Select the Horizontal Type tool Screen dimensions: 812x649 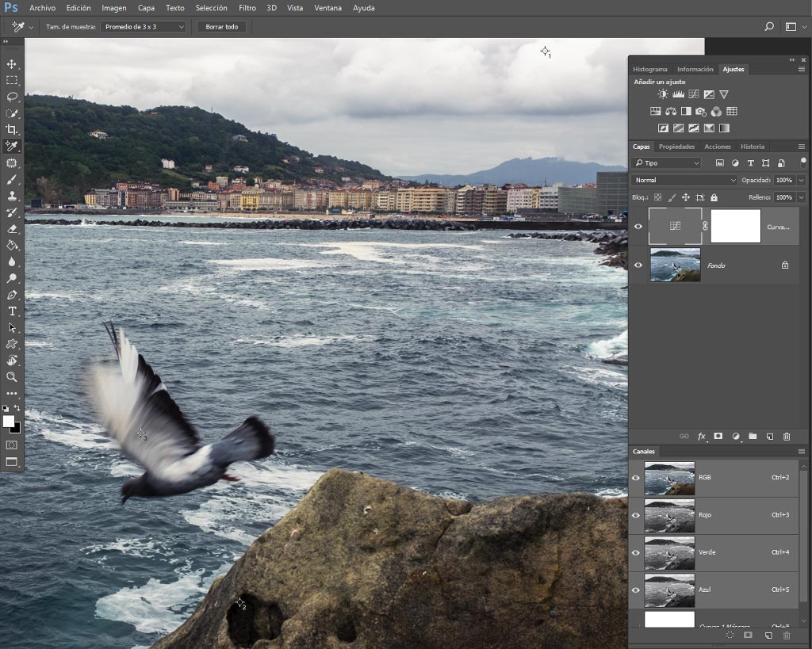(x=12, y=311)
